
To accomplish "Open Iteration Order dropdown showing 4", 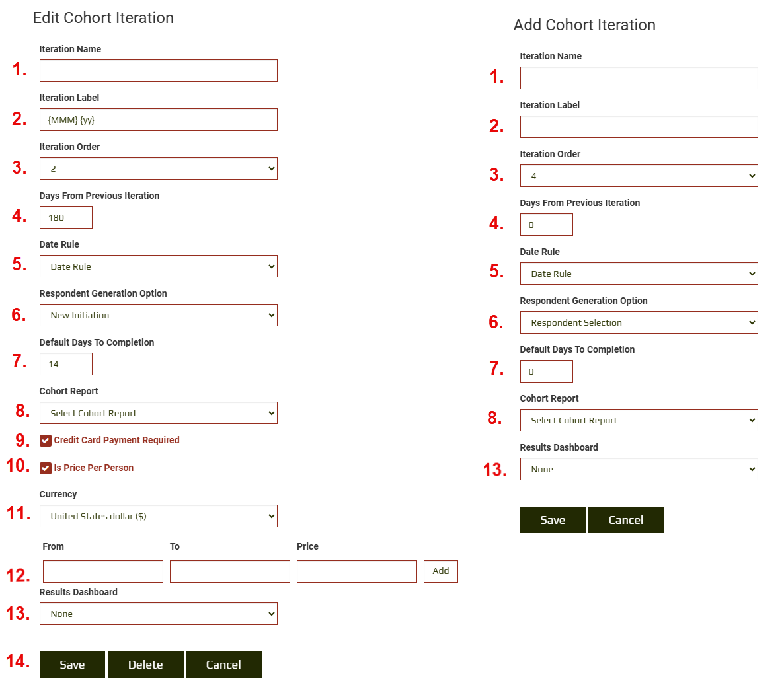I will click(x=639, y=176).
